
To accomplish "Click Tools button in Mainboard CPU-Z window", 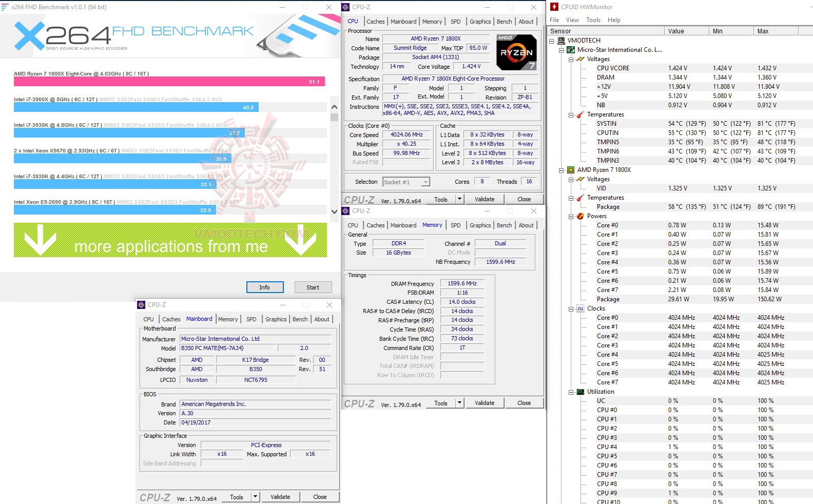I will point(237,497).
